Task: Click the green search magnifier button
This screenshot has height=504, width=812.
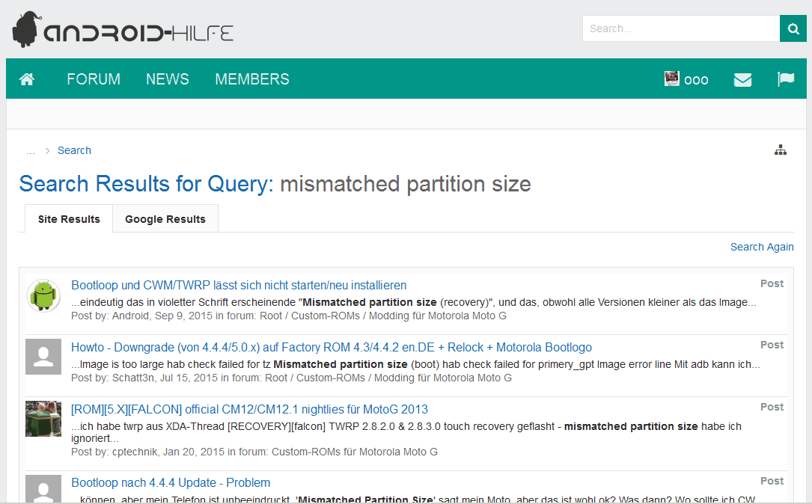Action: [x=793, y=28]
